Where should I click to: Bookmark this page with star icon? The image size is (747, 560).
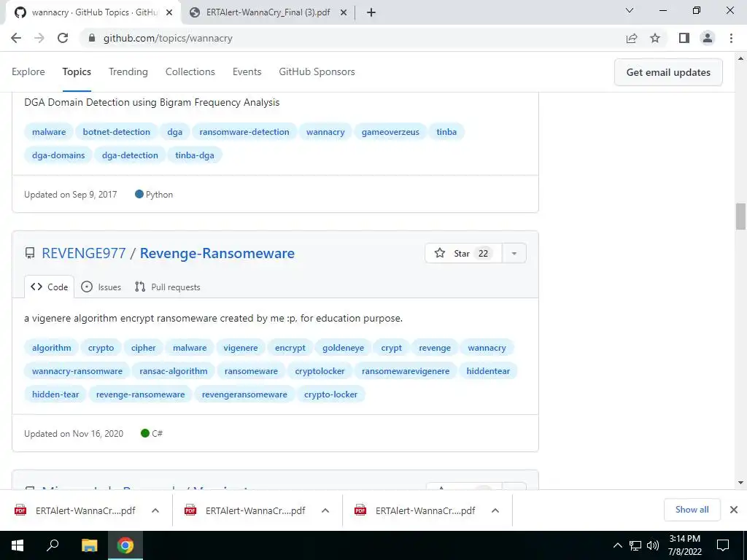click(x=655, y=38)
